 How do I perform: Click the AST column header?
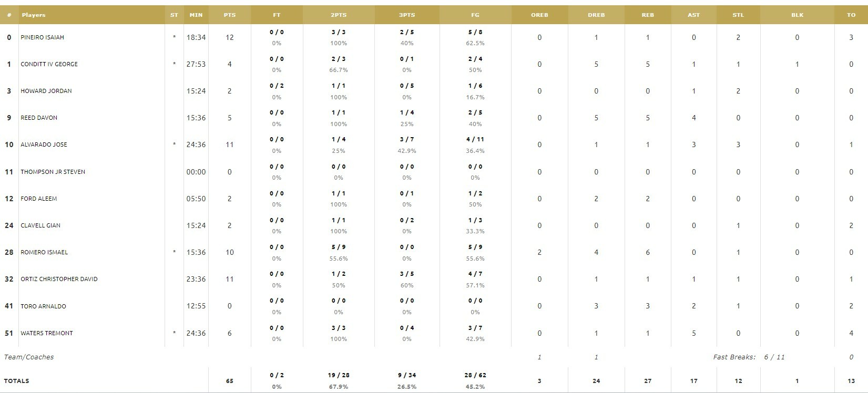click(x=693, y=15)
